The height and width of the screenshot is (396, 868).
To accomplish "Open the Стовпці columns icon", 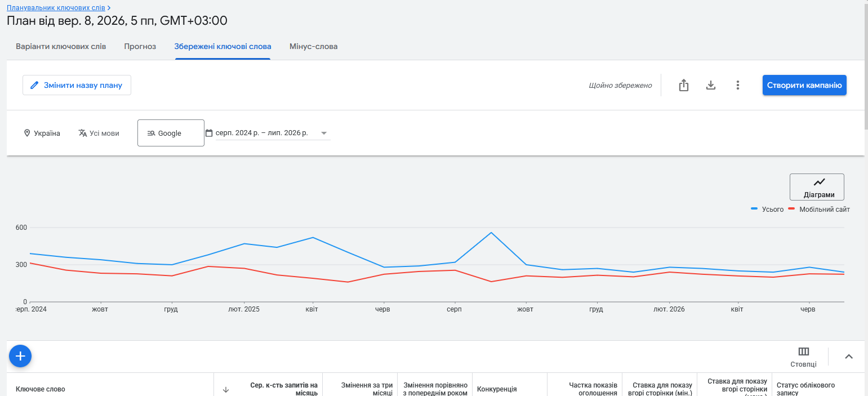I will click(x=804, y=357).
